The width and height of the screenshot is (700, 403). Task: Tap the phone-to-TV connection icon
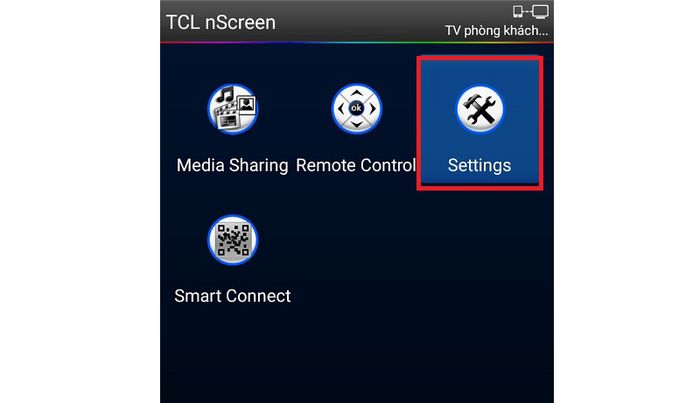[530, 12]
